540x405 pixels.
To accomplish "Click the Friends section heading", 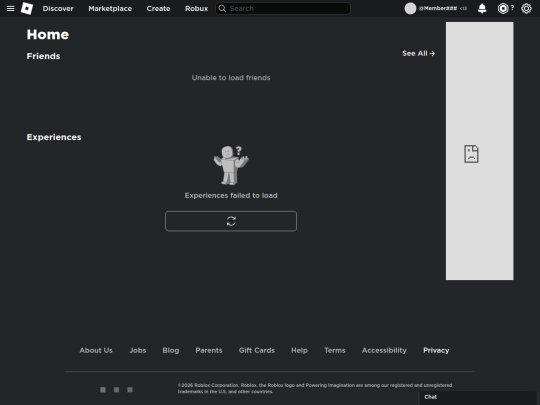I will click(43, 56).
